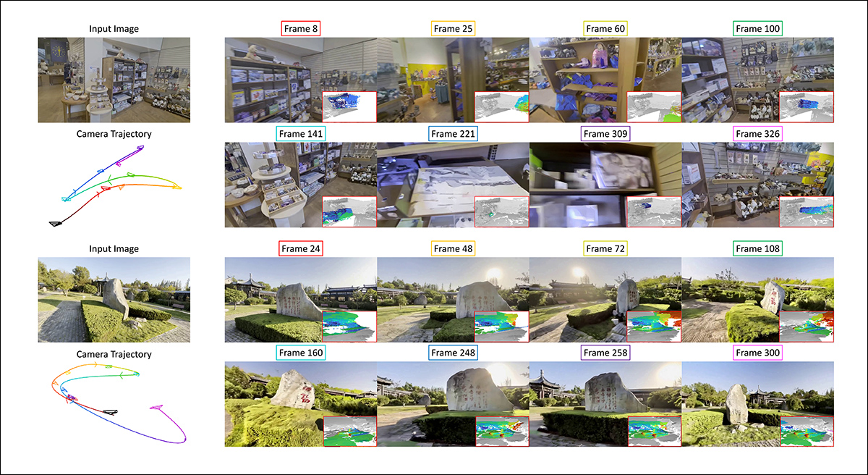Click the point-cloud inset in Frame 25
Viewport: 868px width, 475px height.
coord(502,107)
